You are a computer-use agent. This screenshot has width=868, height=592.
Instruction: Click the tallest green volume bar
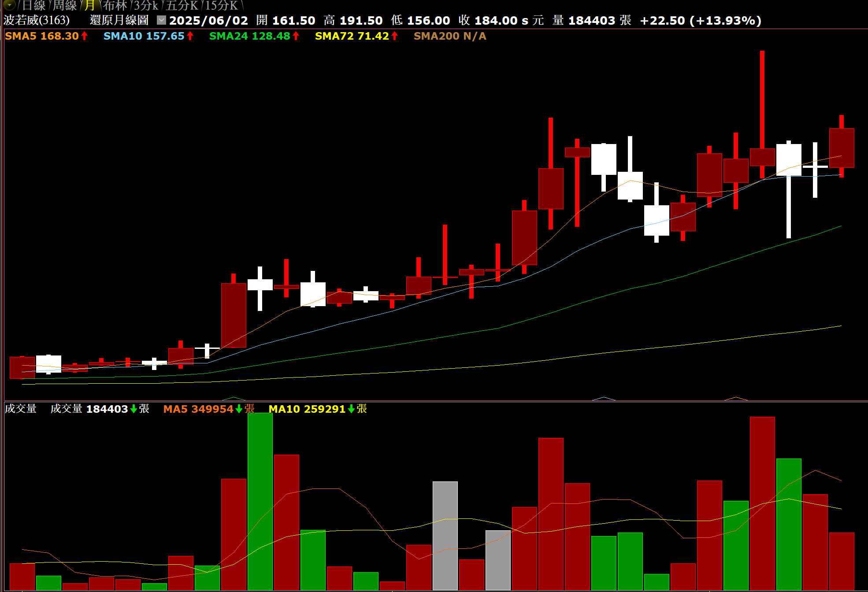[260, 501]
